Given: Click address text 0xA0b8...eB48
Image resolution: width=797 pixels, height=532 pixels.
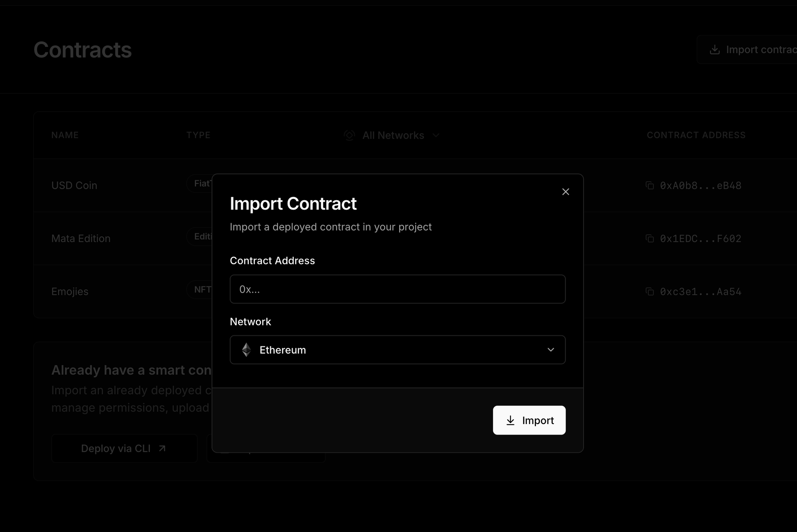Looking at the screenshot, I should tap(701, 186).
